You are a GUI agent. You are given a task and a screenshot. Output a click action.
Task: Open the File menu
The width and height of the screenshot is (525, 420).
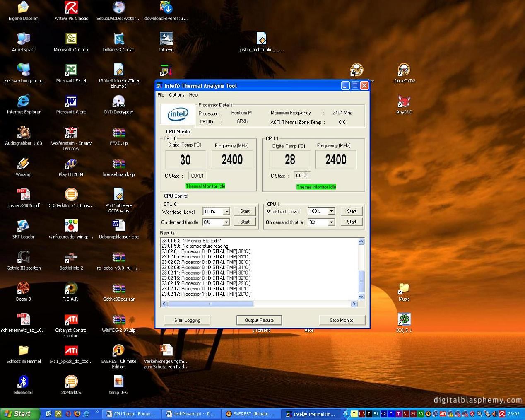(161, 95)
